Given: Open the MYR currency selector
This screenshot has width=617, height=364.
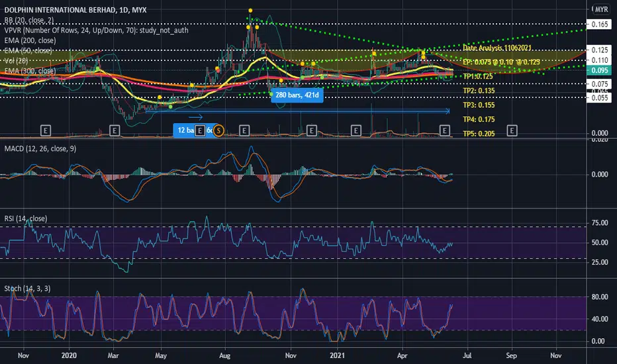Looking at the screenshot, I should [x=601, y=9].
